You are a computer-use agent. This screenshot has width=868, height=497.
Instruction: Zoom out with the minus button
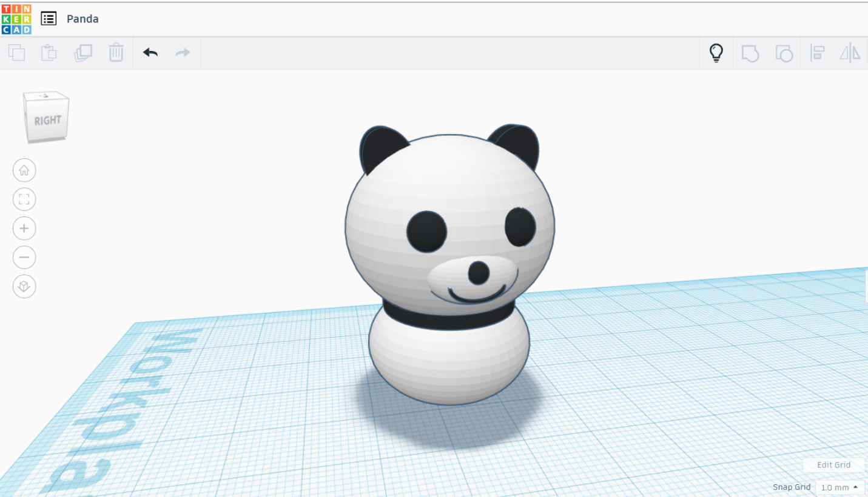point(24,258)
